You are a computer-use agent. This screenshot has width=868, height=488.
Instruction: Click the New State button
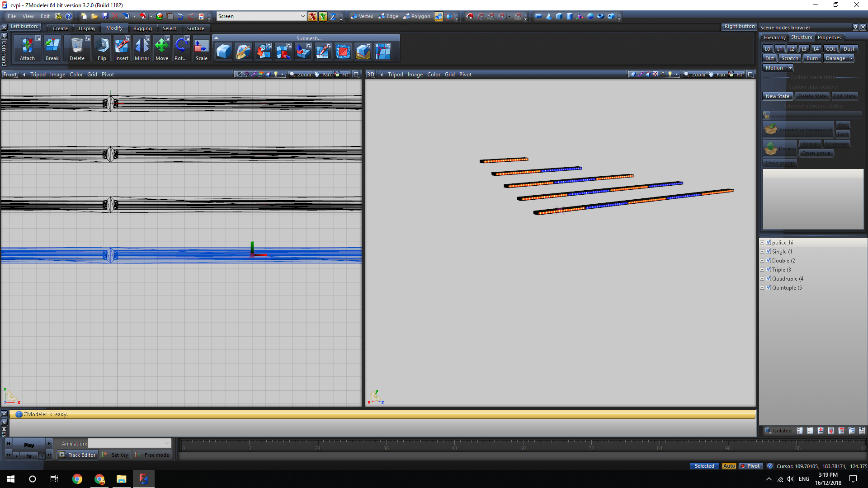pos(777,96)
